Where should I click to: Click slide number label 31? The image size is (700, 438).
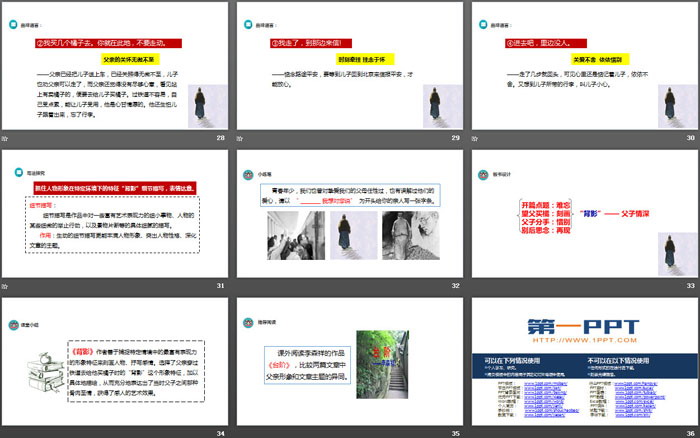[x=221, y=286]
